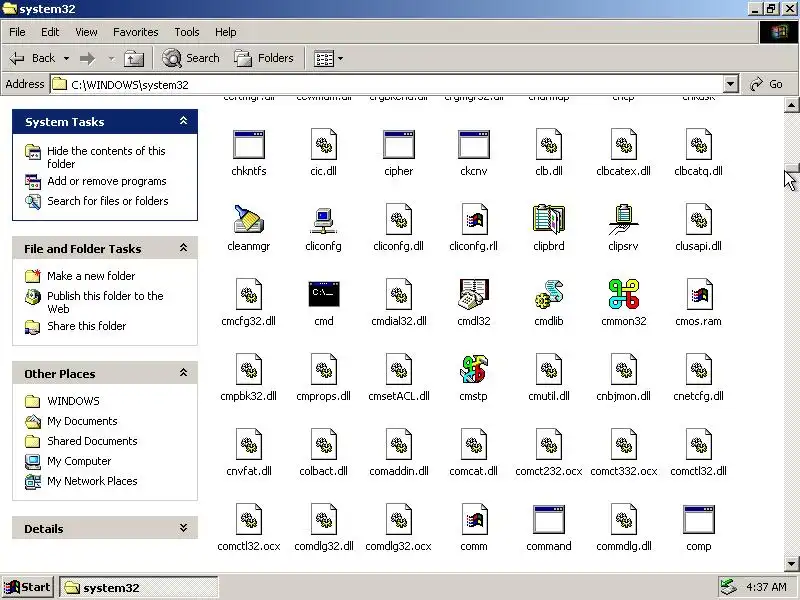
Task: Select the cmos.ram file icon
Action: coord(699,294)
